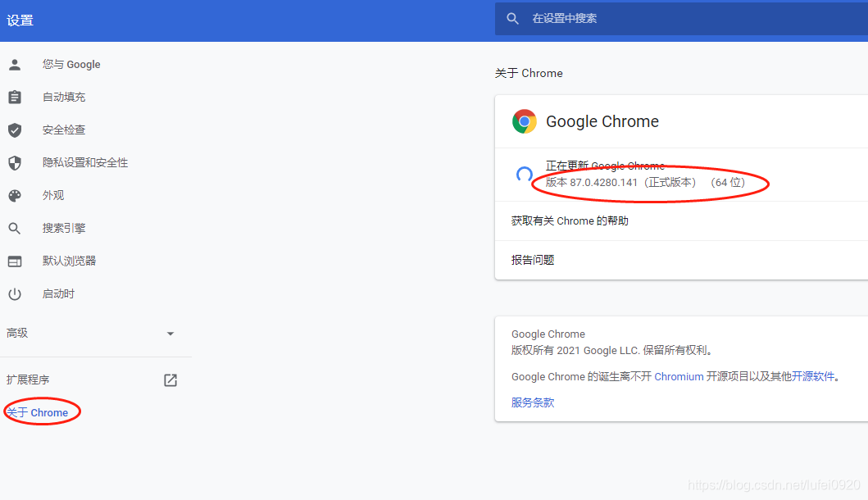Viewport: 868px width, 500px height.
Task: Click the version text 版本 87.0.4280.141
Action: pyautogui.click(x=591, y=183)
